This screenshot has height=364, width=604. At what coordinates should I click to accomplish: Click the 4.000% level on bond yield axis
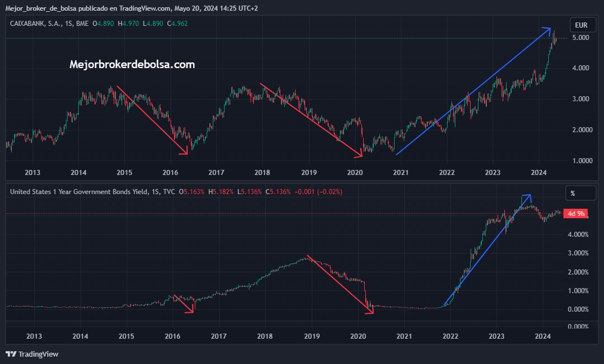[x=578, y=235]
